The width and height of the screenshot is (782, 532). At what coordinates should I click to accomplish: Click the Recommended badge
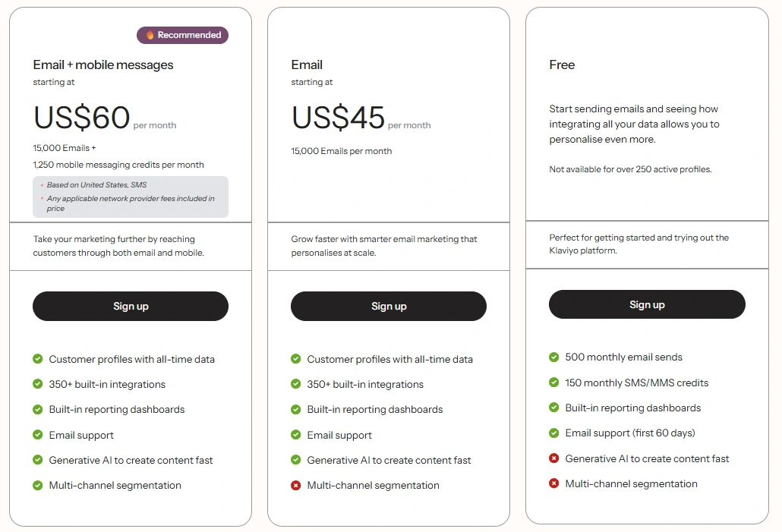tap(182, 35)
